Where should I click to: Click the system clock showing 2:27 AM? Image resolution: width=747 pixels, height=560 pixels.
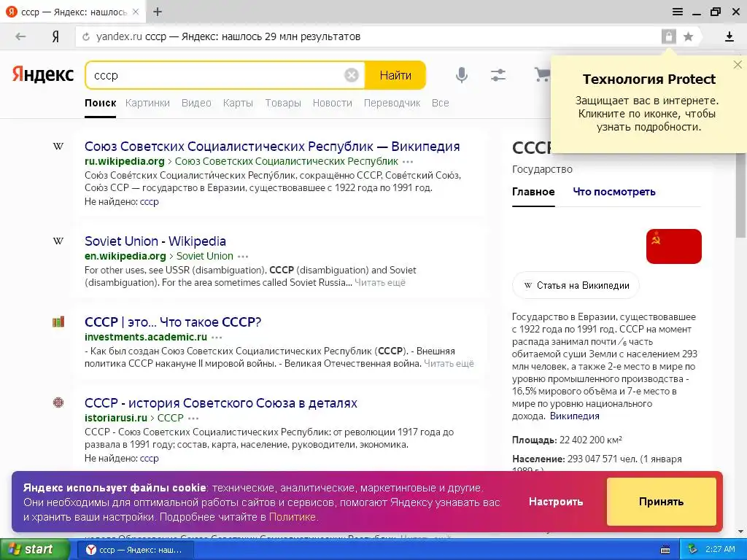click(x=720, y=549)
